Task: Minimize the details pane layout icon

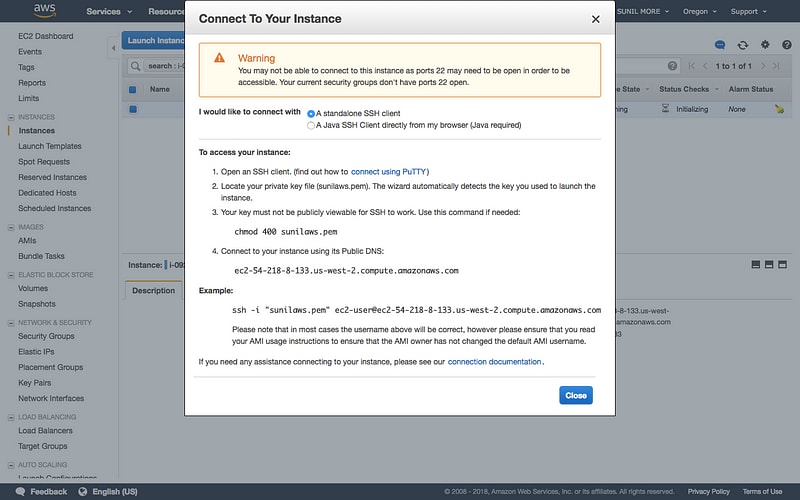Action: click(756, 264)
